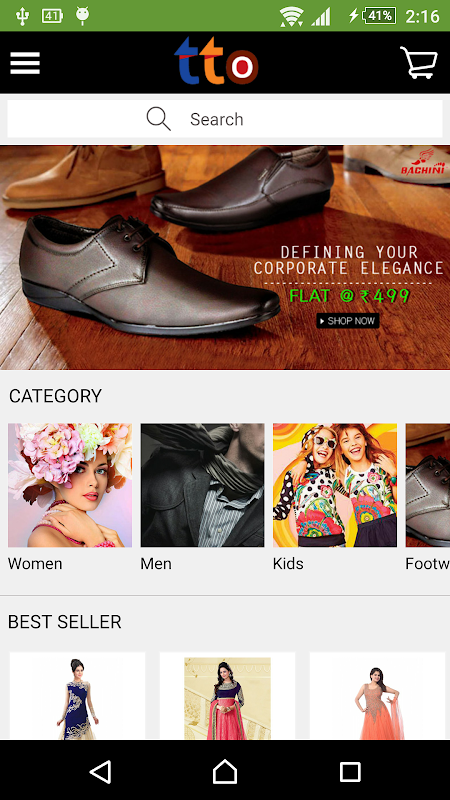450x800 pixels.
Task: Open the Footwear category thumbnail
Action: [428, 485]
